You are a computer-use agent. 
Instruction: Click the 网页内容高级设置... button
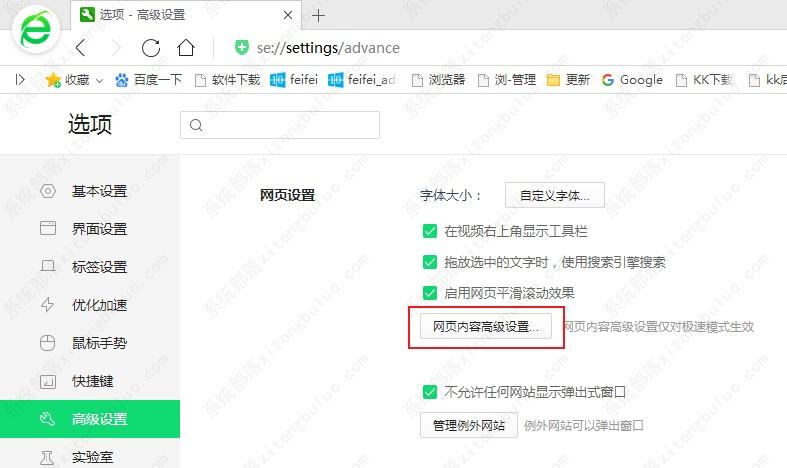(x=485, y=327)
